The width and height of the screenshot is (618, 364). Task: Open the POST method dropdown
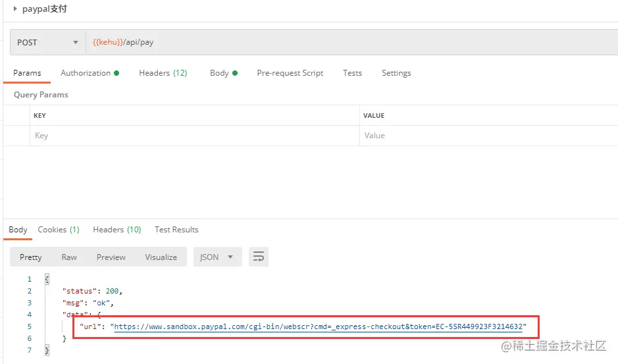(x=47, y=42)
